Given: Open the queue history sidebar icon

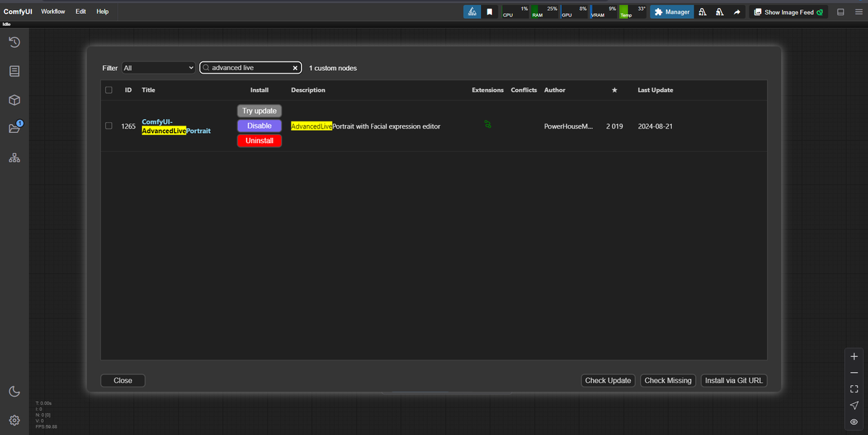Looking at the screenshot, I should click(14, 43).
